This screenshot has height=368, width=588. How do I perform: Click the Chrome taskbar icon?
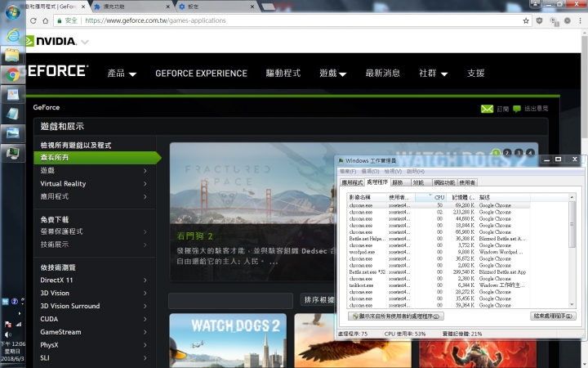pos(12,74)
